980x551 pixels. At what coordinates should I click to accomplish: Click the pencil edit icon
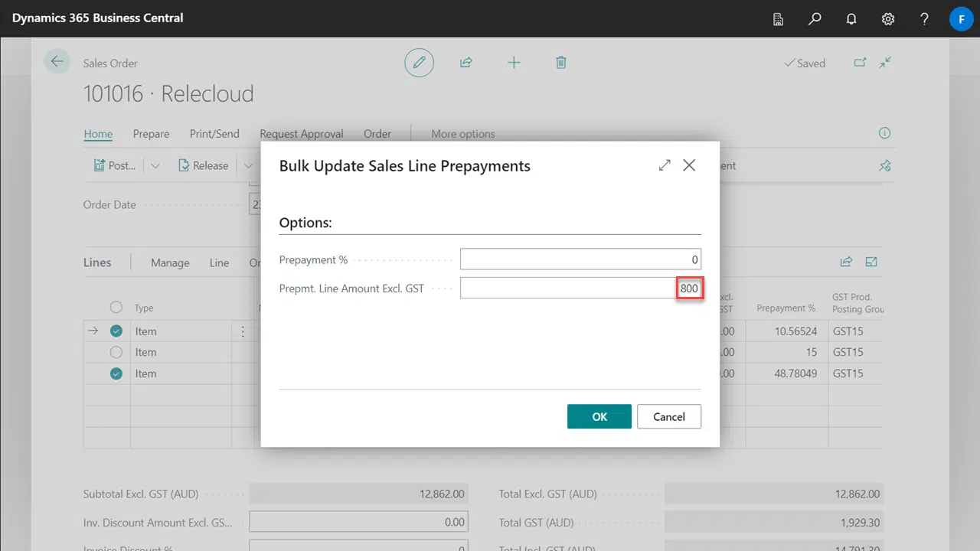click(419, 63)
